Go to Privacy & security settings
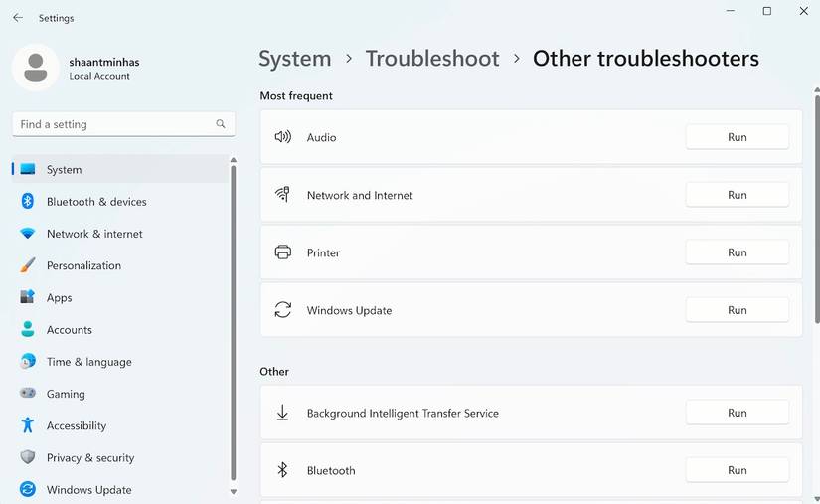The image size is (820, 504). pos(121,457)
